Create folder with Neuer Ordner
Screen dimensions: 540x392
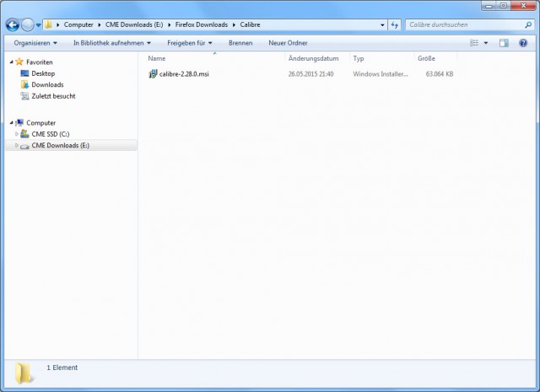[x=288, y=43]
